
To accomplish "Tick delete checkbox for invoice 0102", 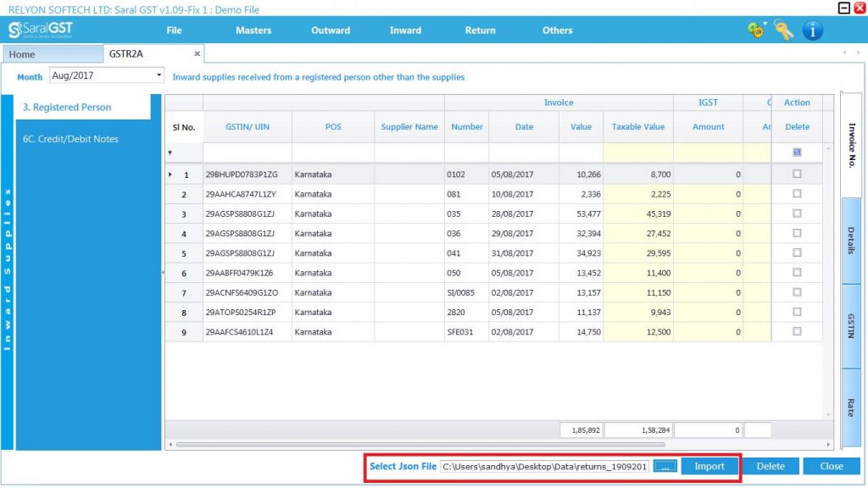I will (797, 174).
